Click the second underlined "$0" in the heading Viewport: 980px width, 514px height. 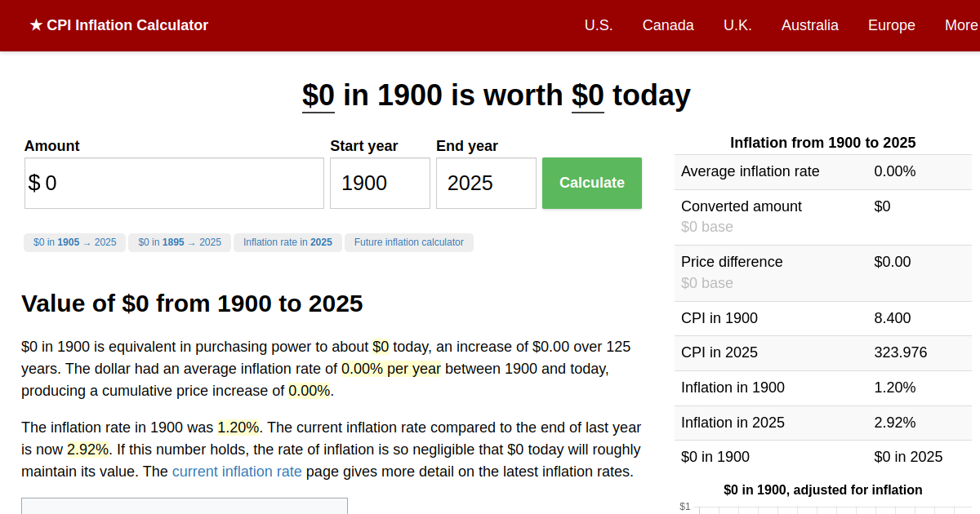[x=587, y=95]
